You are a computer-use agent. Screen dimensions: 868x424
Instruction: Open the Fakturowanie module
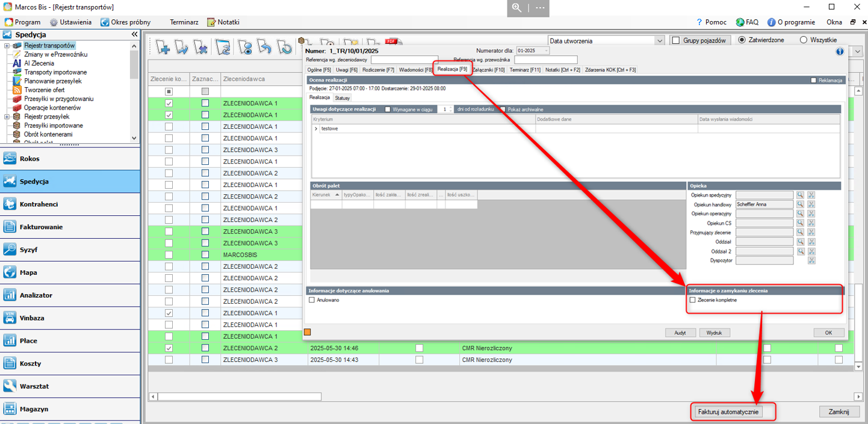[70, 227]
